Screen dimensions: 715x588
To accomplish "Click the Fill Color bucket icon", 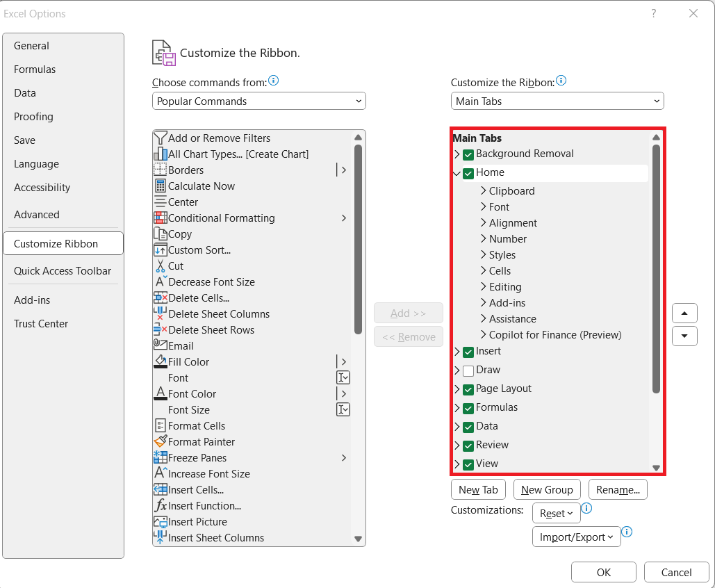I will (160, 361).
